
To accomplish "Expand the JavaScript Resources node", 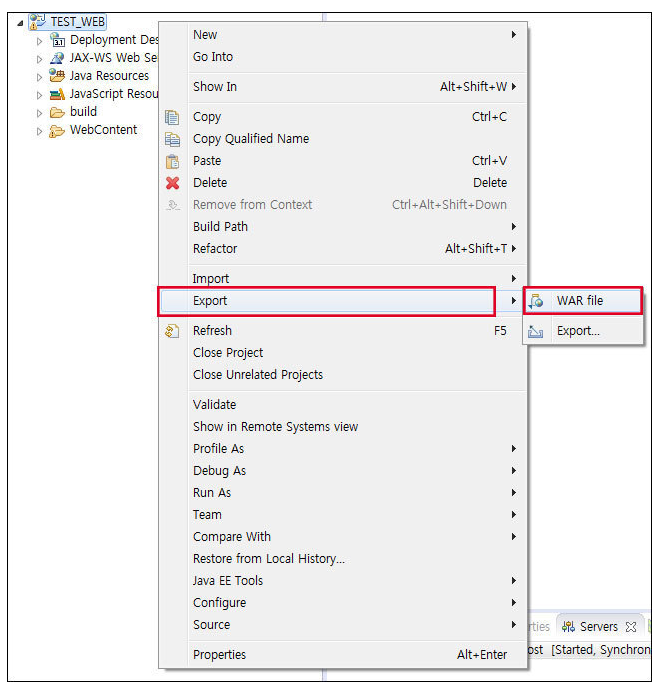I will [x=40, y=95].
